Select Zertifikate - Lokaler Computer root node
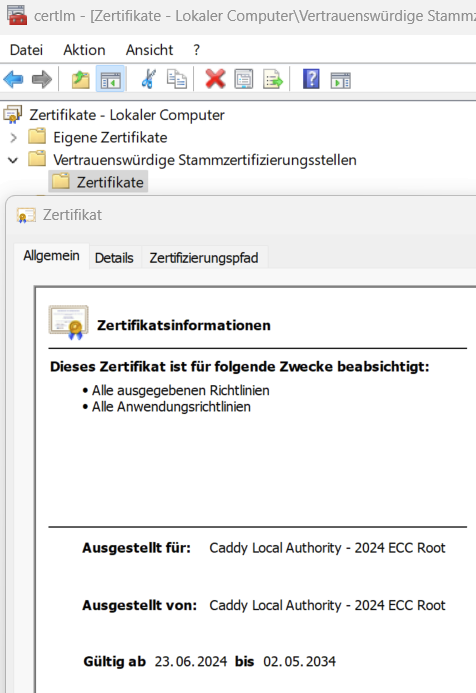The width and height of the screenshot is (476, 693). point(127,115)
